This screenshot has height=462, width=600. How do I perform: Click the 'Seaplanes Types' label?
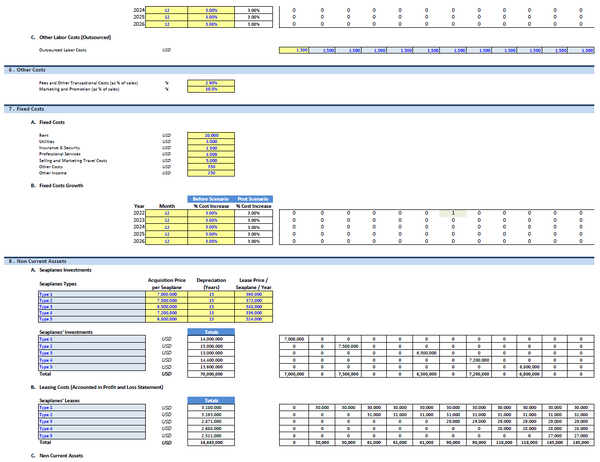tap(58, 284)
